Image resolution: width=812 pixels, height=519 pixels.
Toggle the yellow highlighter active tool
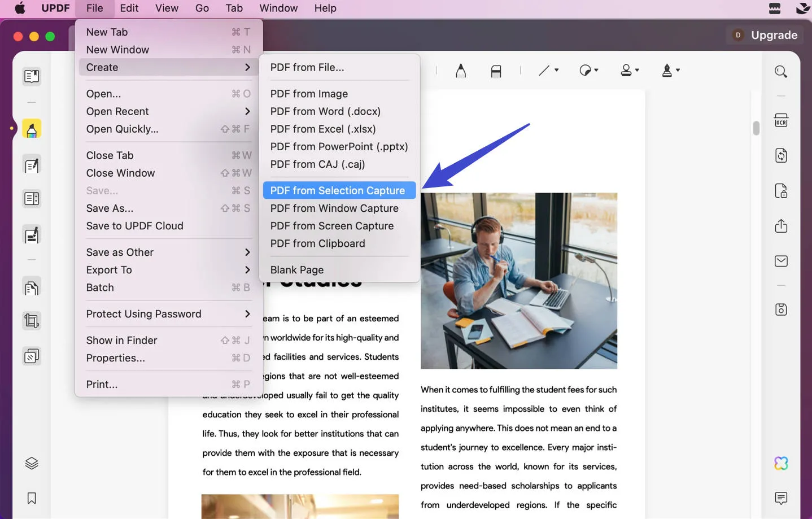(x=31, y=129)
